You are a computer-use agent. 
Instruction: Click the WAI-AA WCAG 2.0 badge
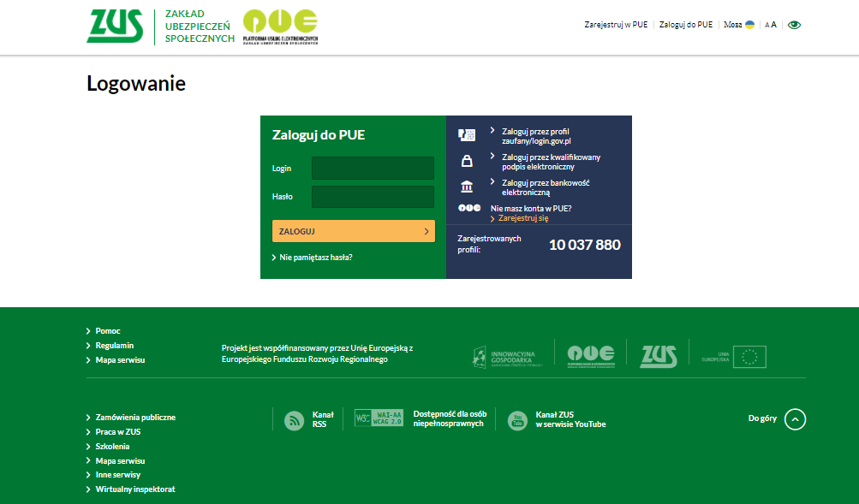(379, 418)
